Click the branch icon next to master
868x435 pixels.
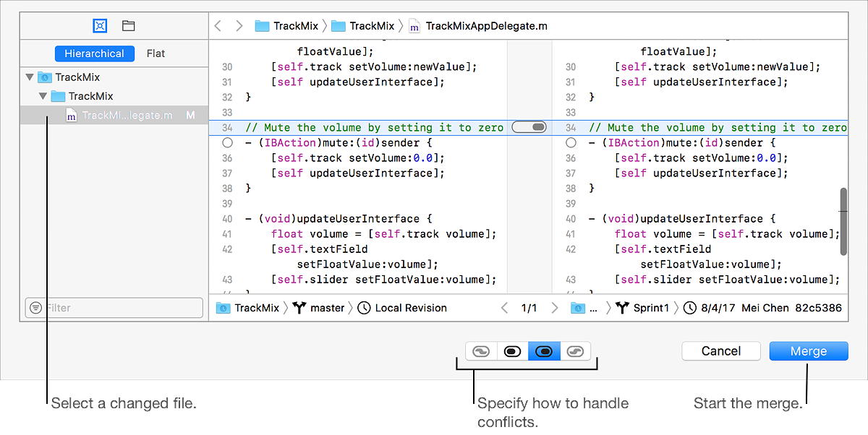coord(299,308)
